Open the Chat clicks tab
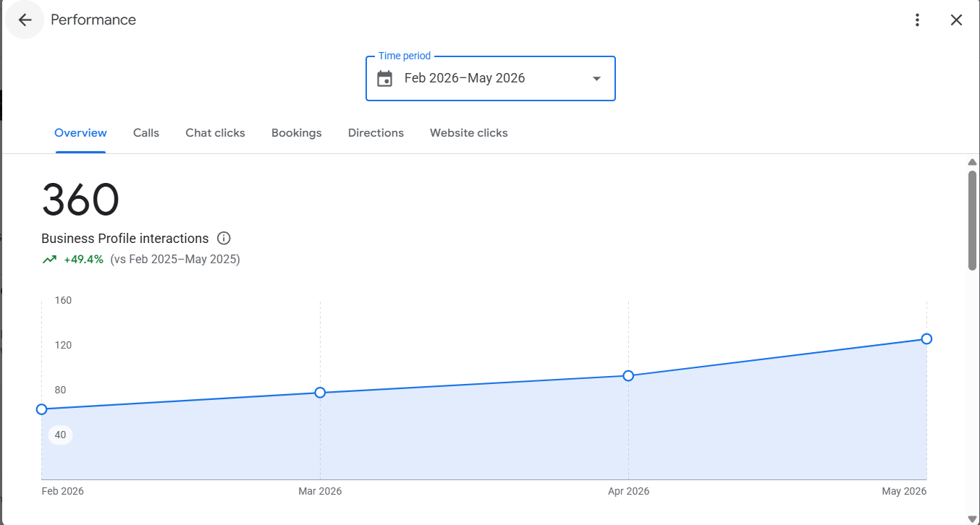Viewport: 980px width, 525px height. click(x=215, y=133)
